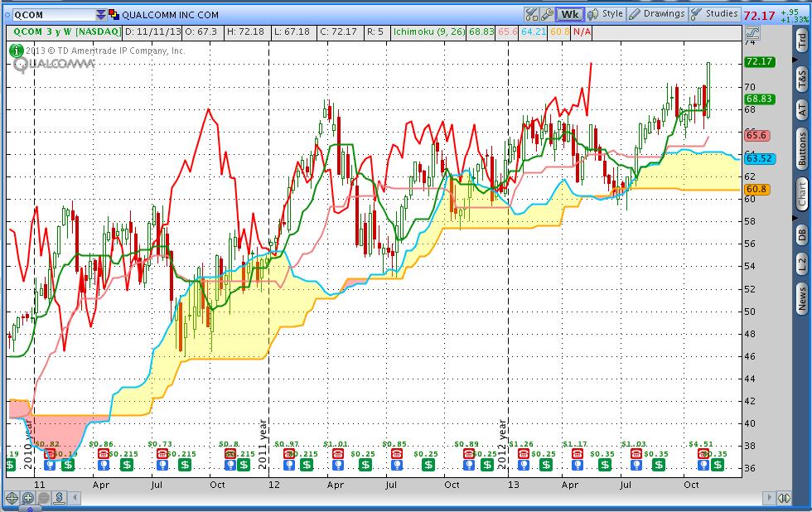Open the Drawings menu
This screenshot has height=512, width=812.
657,14
